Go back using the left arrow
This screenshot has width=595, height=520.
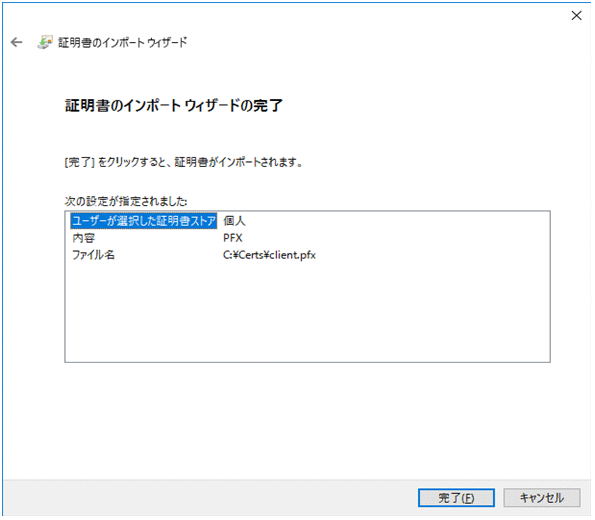16,42
